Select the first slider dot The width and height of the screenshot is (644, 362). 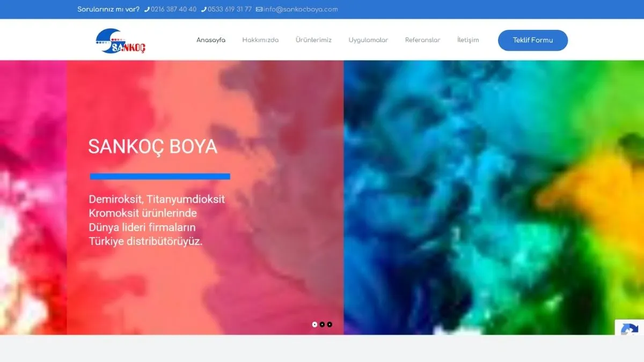tap(315, 324)
